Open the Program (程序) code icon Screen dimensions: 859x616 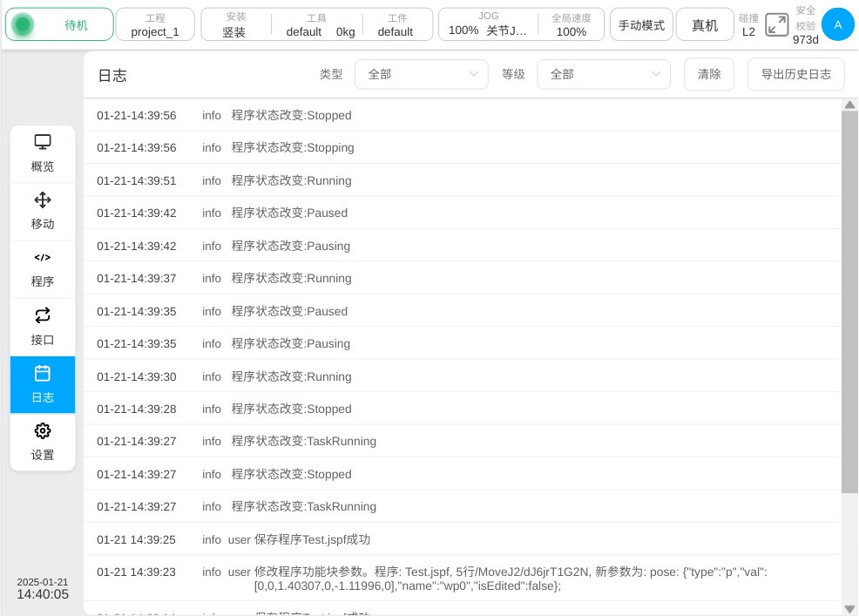tap(43, 258)
